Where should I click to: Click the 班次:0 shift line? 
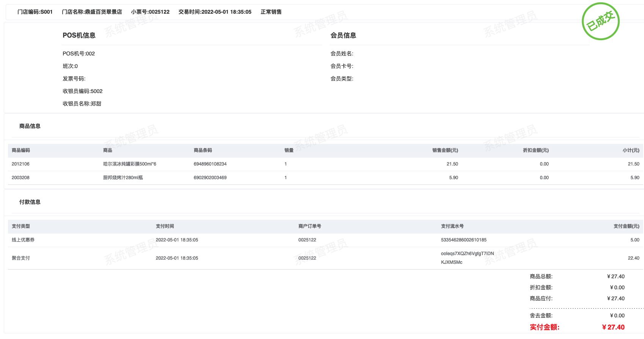pos(70,66)
